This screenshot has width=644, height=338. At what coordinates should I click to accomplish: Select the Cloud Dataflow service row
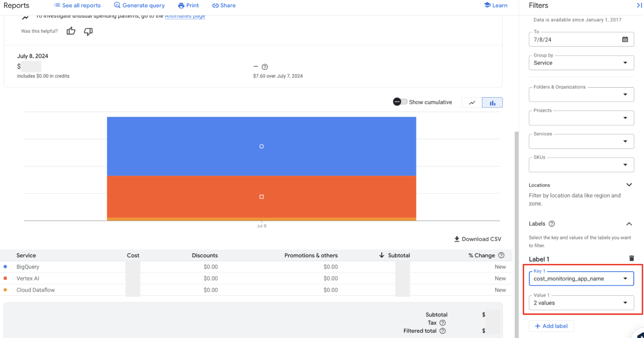[256, 290]
